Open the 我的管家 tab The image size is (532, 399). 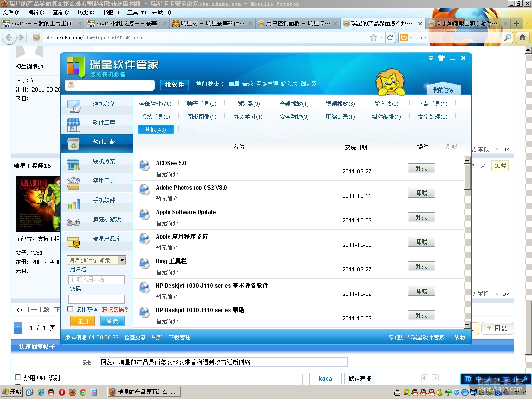443,90
